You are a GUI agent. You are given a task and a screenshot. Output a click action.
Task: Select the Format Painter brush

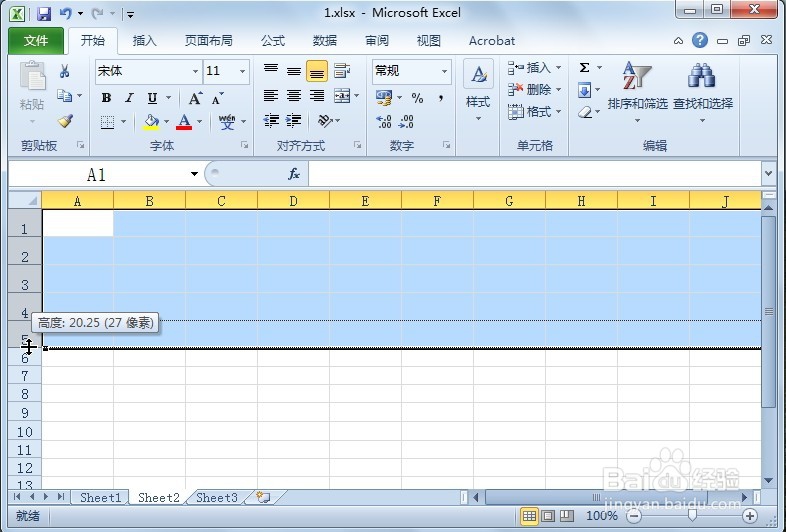click(x=65, y=121)
